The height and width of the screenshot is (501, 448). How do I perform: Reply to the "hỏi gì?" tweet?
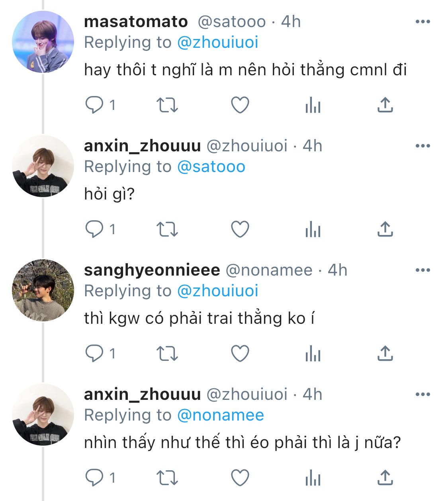click(94, 229)
